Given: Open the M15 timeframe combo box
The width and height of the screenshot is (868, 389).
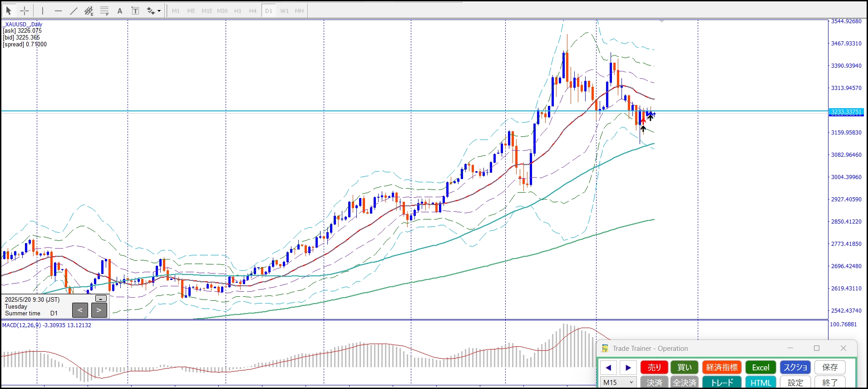Looking at the screenshot, I should pyautogui.click(x=618, y=382).
